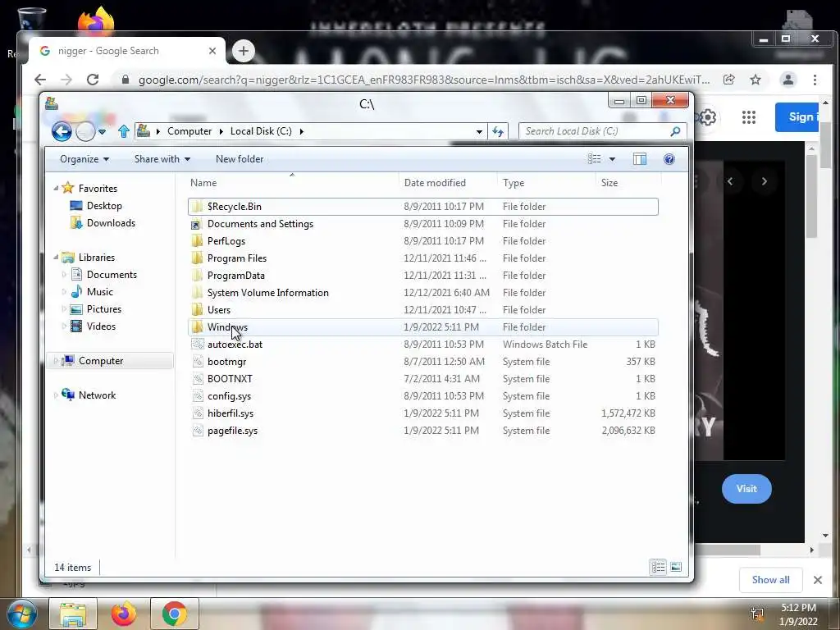Open the view options dropdown arrow
The image size is (840, 630).
point(612,159)
